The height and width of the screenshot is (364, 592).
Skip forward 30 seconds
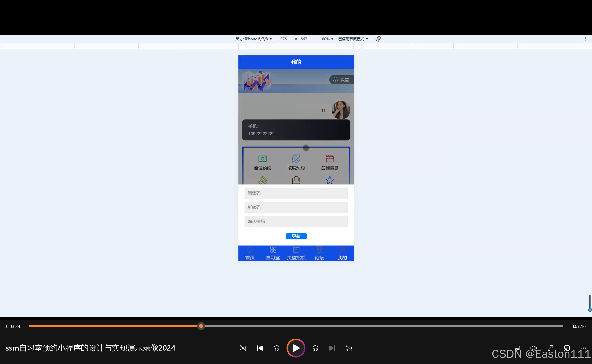[x=315, y=348]
